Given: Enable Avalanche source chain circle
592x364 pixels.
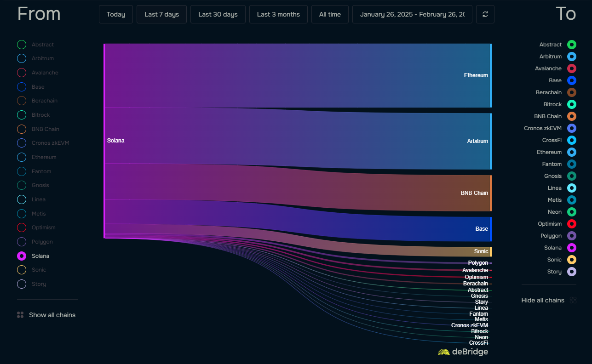Looking at the screenshot, I should [22, 73].
